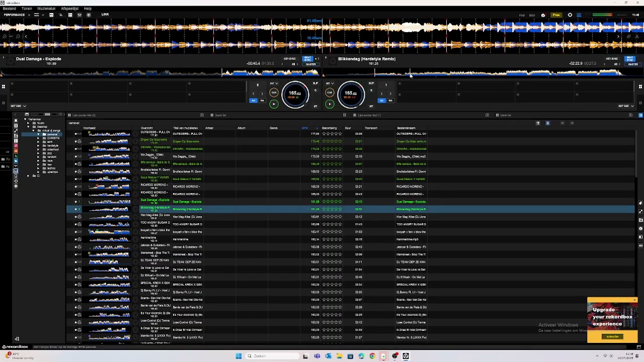Open the settings gear icon
Viewport: 644px width, 362px height.
(x=570, y=15)
